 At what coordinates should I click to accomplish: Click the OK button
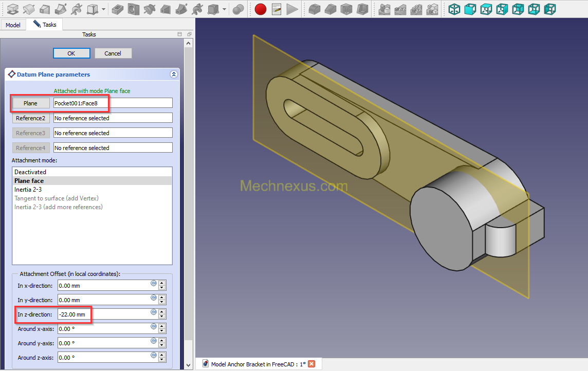point(71,53)
